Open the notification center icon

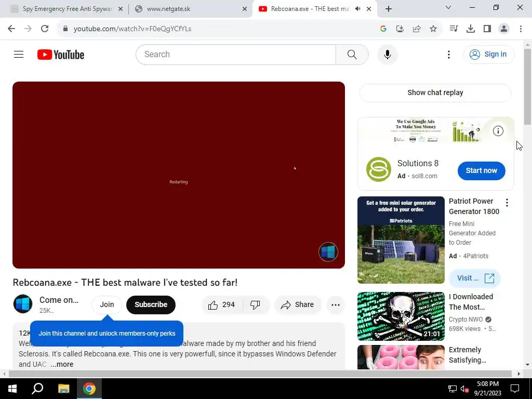(515, 389)
